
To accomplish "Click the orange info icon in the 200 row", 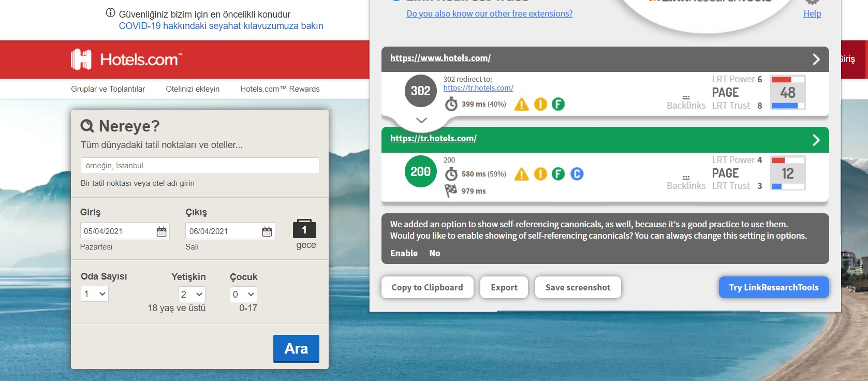I will pyautogui.click(x=540, y=174).
